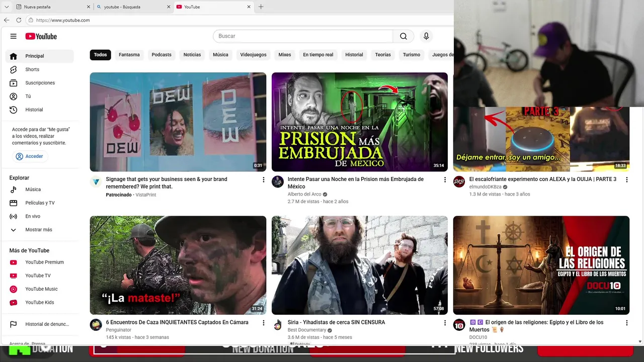The width and height of the screenshot is (644, 362).
Task: Play the Prision más Embrujada thumbnail
Action: tap(360, 122)
